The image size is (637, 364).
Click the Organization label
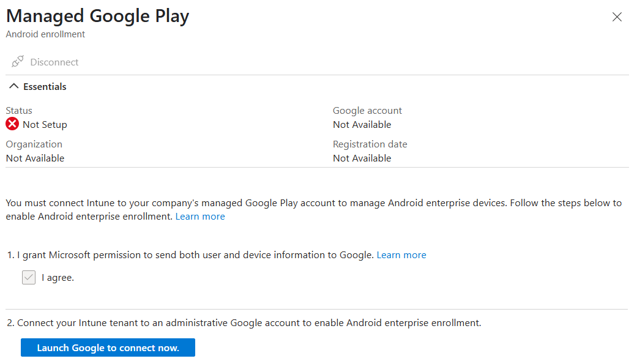pyautogui.click(x=34, y=144)
